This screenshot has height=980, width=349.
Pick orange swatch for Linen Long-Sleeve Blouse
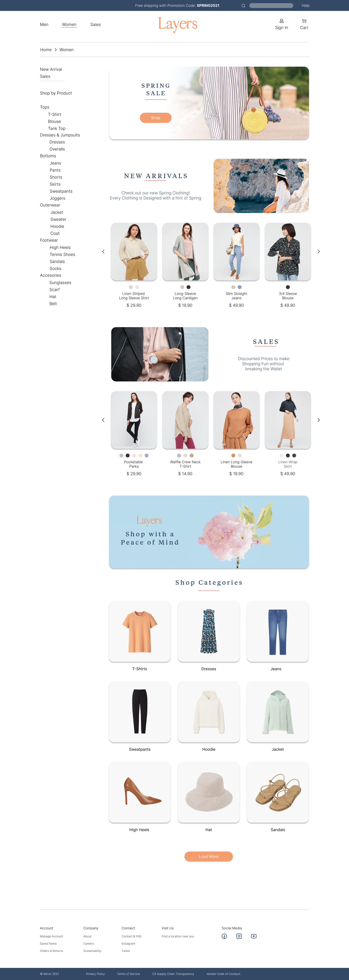(x=233, y=455)
